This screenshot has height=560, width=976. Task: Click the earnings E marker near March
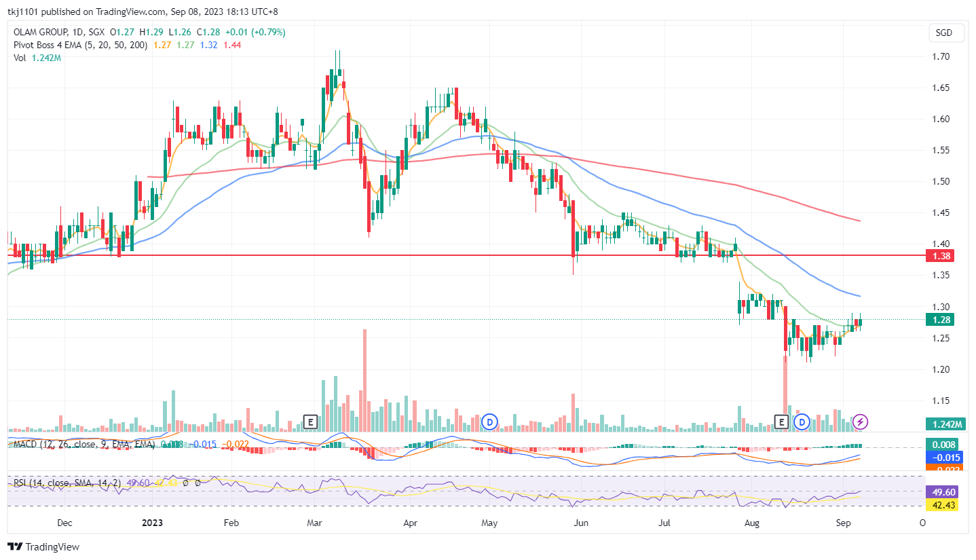click(310, 422)
